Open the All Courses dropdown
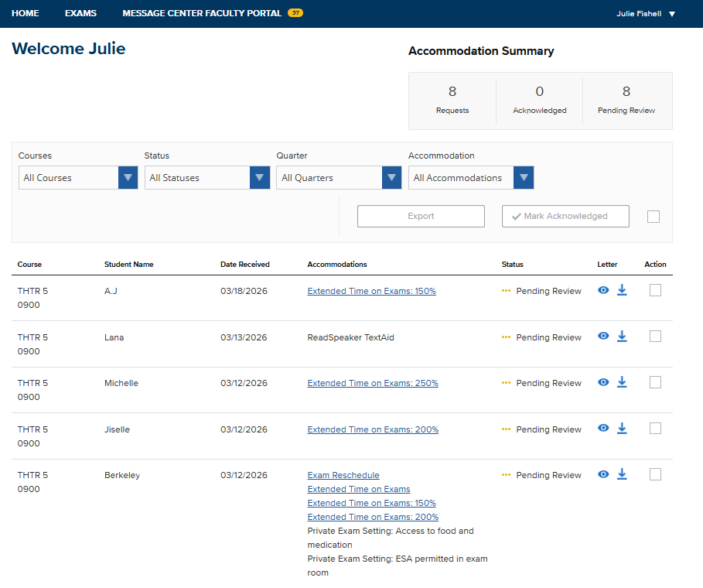The width and height of the screenshot is (703, 588). (x=77, y=177)
